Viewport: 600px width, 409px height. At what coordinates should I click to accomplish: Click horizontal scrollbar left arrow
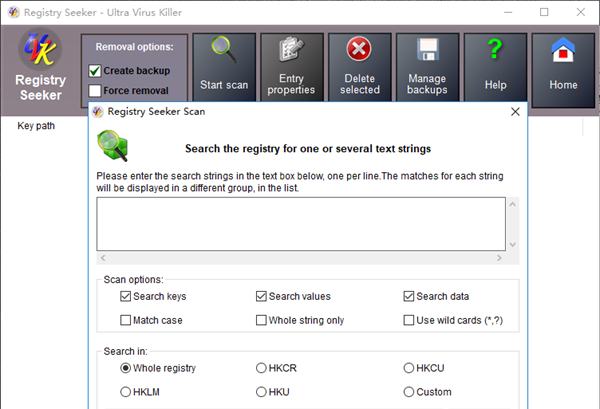tap(103, 258)
